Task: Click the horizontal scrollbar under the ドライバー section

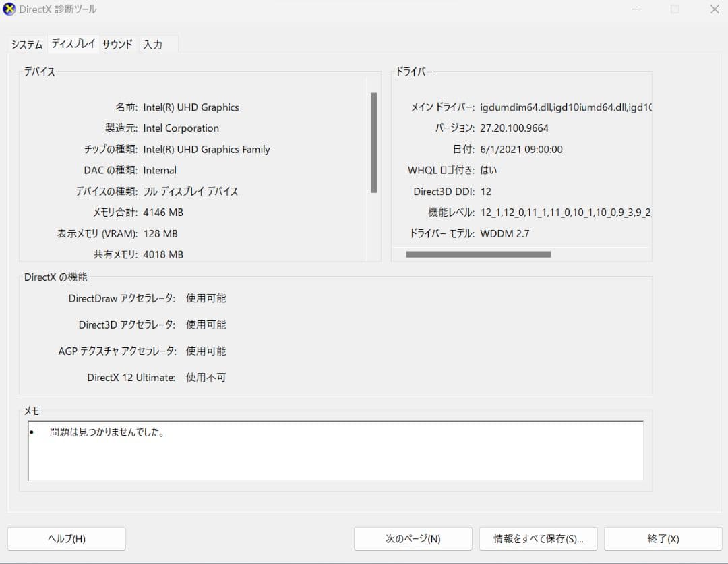Action: pyautogui.click(x=479, y=254)
